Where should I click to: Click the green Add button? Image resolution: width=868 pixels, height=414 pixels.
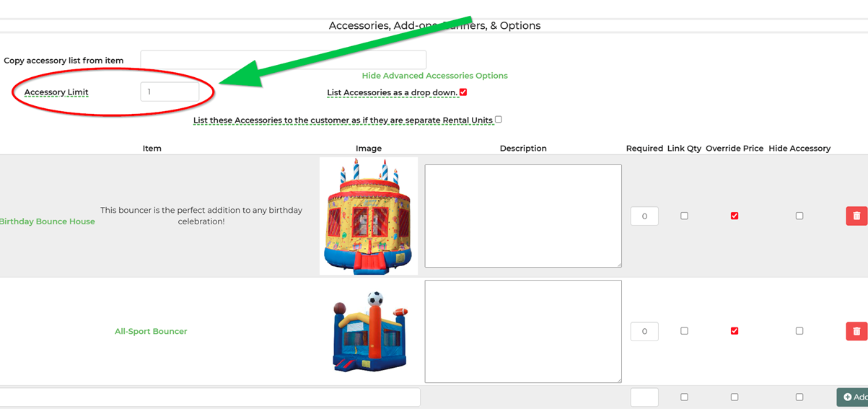(x=853, y=397)
